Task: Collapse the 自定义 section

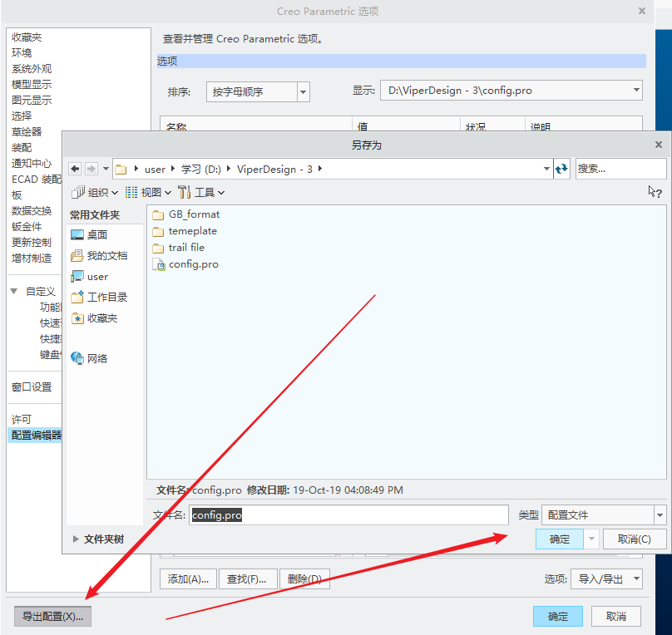Action: click(x=14, y=291)
